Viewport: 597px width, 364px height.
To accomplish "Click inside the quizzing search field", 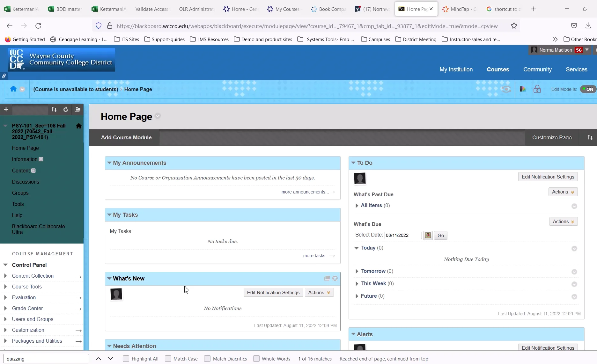I will [46, 359].
